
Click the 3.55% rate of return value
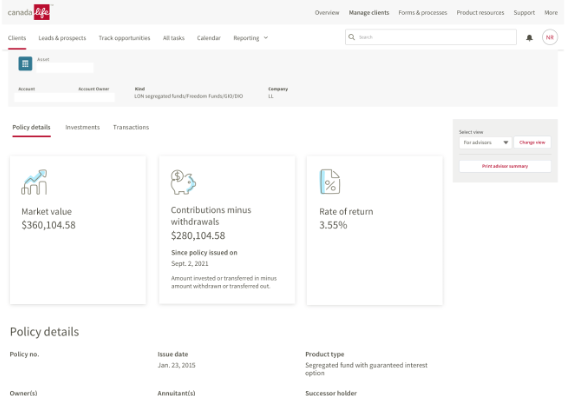(333, 225)
